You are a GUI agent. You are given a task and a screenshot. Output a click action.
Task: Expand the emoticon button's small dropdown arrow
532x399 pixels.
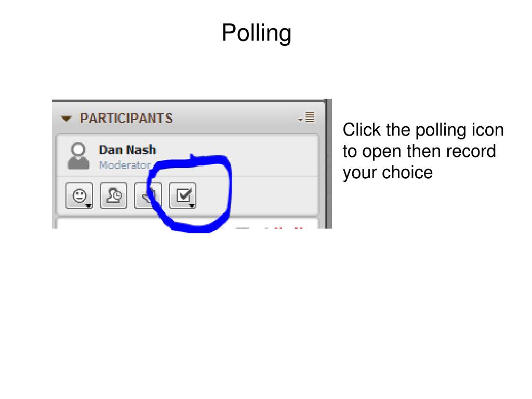pyautogui.click(x=88, y=206)
